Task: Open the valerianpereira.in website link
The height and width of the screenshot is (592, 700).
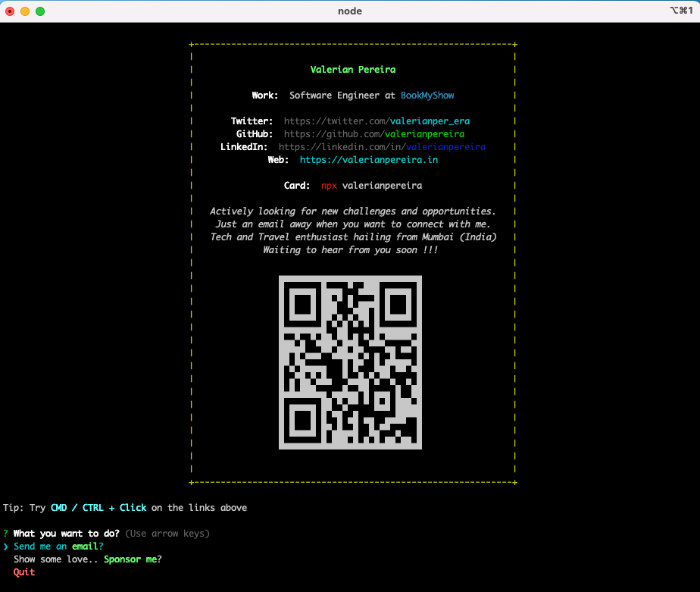Action: point(369,160)
